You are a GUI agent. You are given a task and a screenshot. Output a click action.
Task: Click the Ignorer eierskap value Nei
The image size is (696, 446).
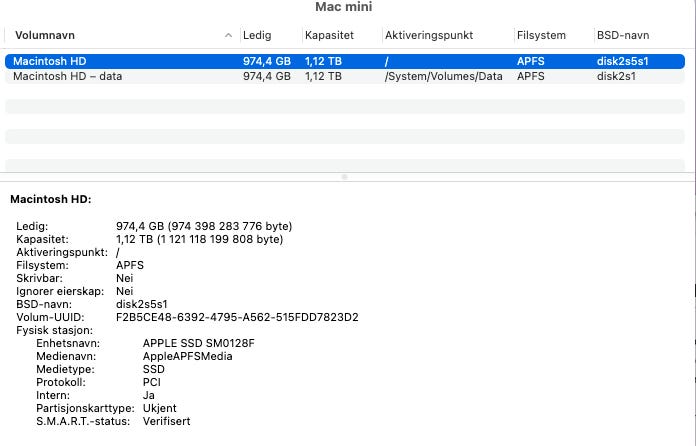coord(124,291)
